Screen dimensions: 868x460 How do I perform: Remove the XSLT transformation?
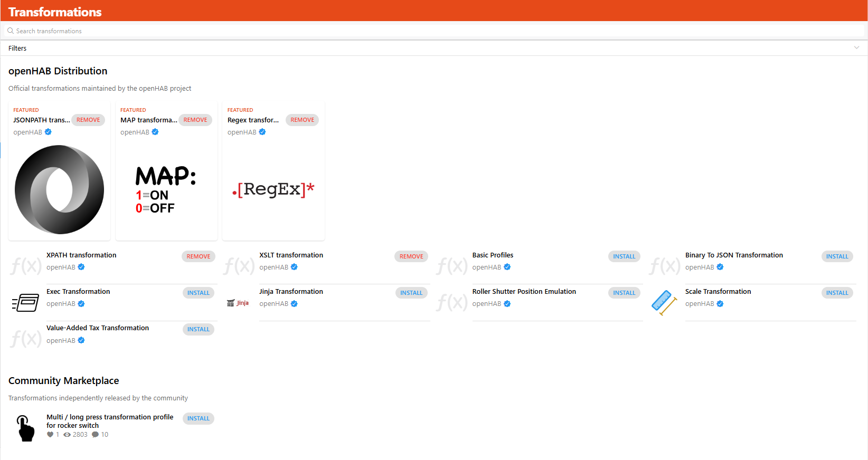(x=411, y=256)
